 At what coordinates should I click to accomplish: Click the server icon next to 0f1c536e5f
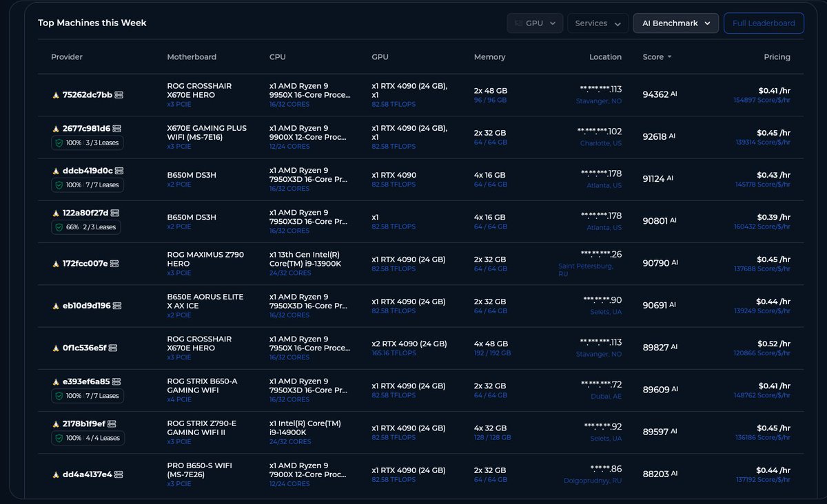click(x=113, y=348)
